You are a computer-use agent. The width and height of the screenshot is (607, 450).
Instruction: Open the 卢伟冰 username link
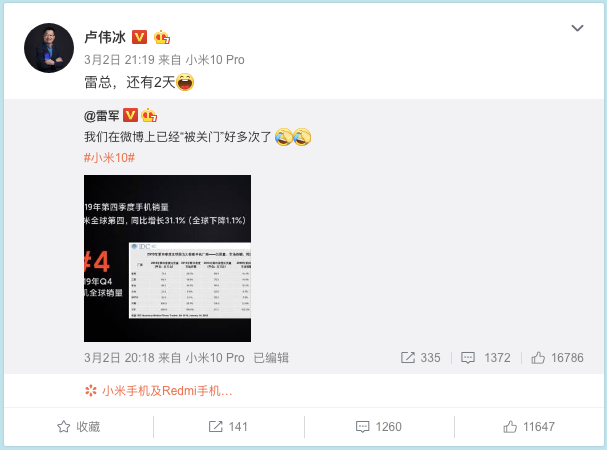105,37
